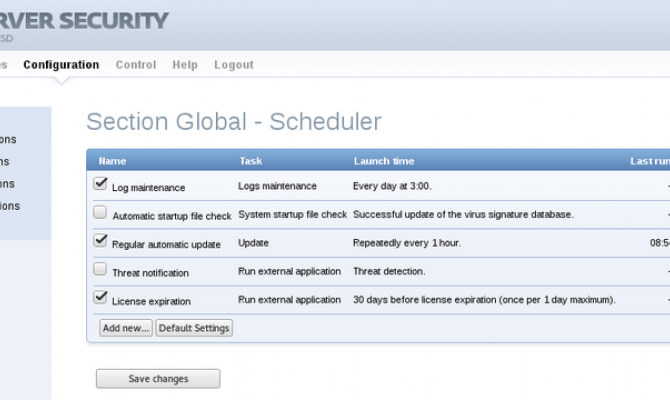Screen dimensions: 670x400
Task: Uncheck the Regular automatic update task
Action: (100, 240)
